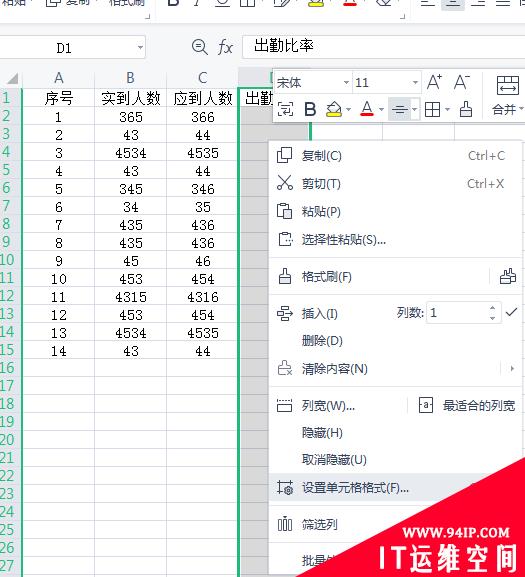
Task: Expand the 清除内容 submenu arrow
Action: click(512, 368)
